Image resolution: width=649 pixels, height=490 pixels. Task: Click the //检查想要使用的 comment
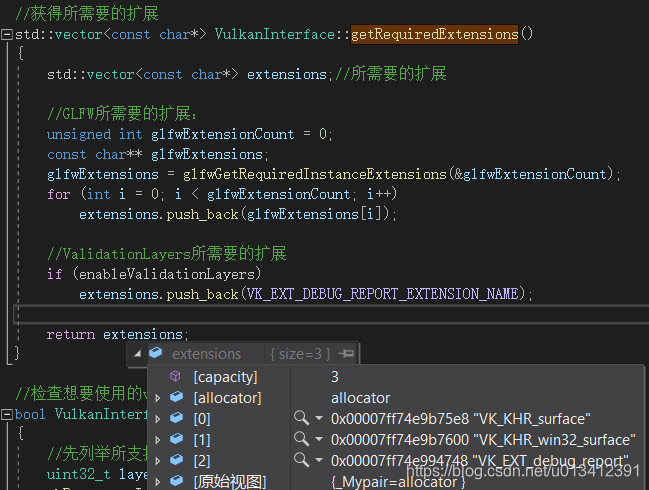pyautogui.click(x=81, y=393)
